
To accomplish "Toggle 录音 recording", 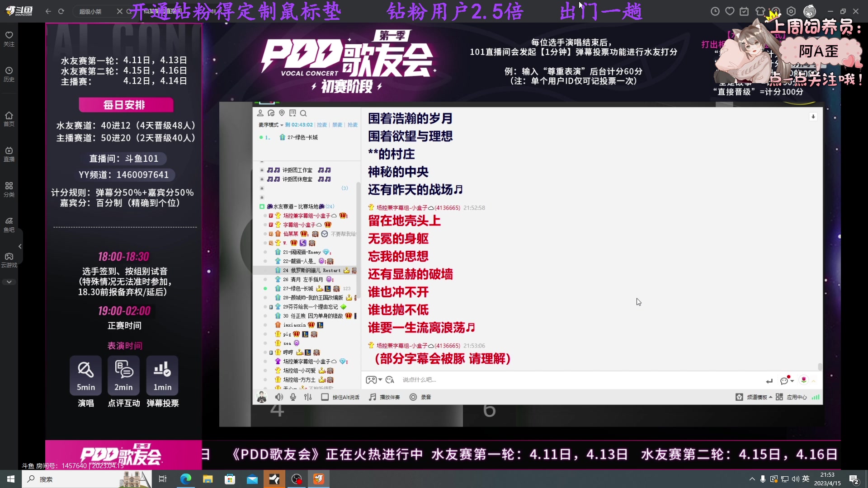I will click(420, 397).
